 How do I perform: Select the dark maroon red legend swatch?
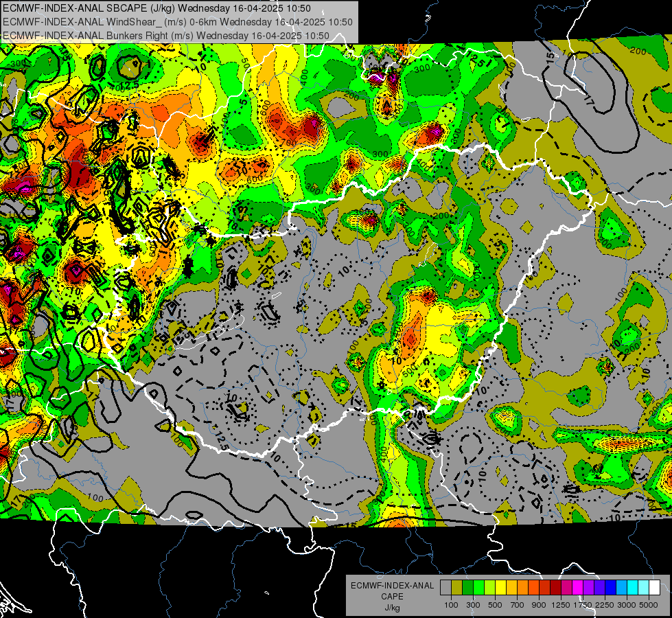[x=555, y=588]
